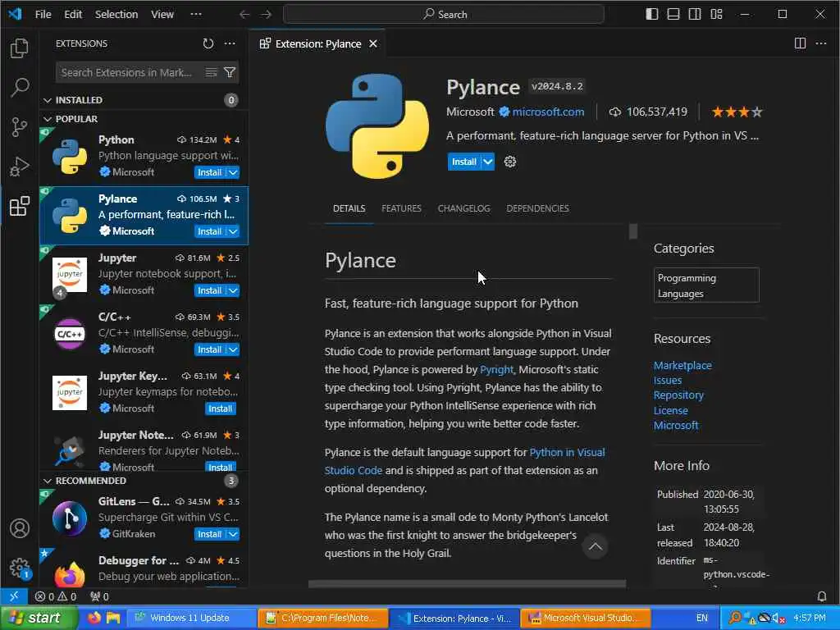
Task: Show more menus via title bar ellipsis
Action: point(196,14)
